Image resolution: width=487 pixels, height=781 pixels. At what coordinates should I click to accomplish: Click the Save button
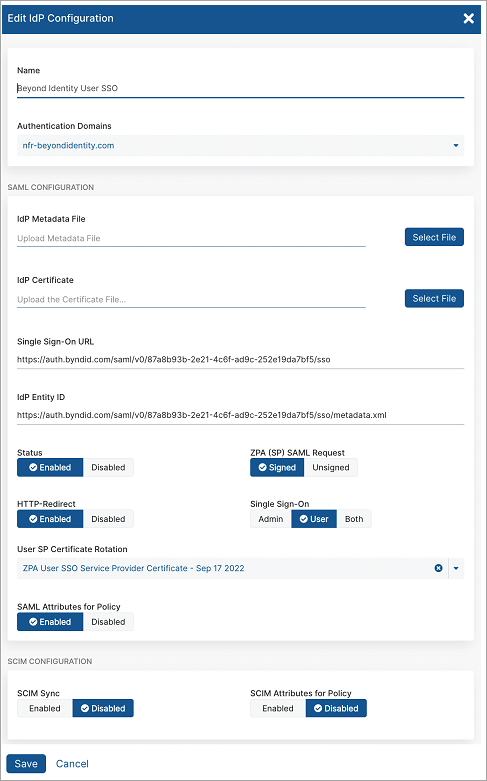[x=26, y=764]
